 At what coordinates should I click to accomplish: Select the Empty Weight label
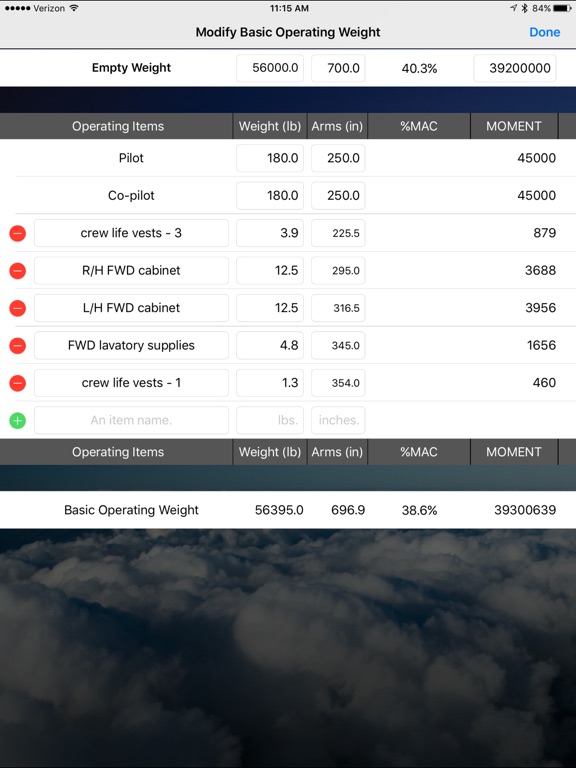(131, 68)
